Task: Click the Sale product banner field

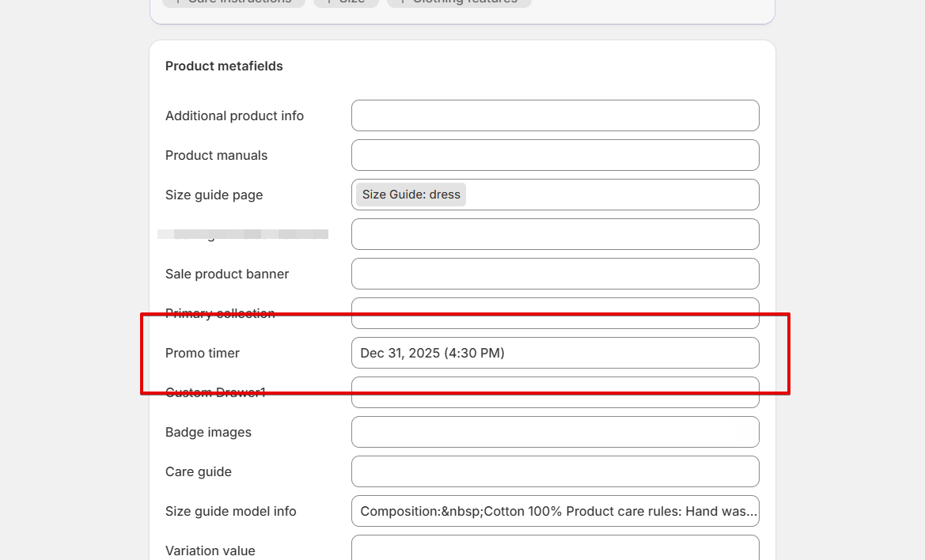Action: point(555,274)
